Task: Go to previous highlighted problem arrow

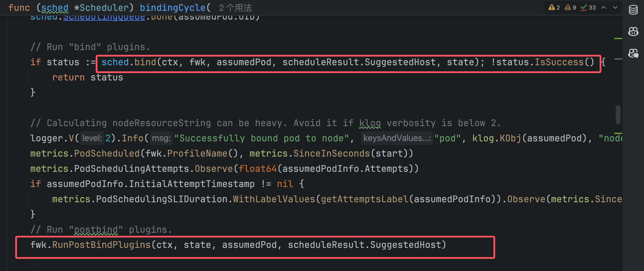Action: pos(604,7)
